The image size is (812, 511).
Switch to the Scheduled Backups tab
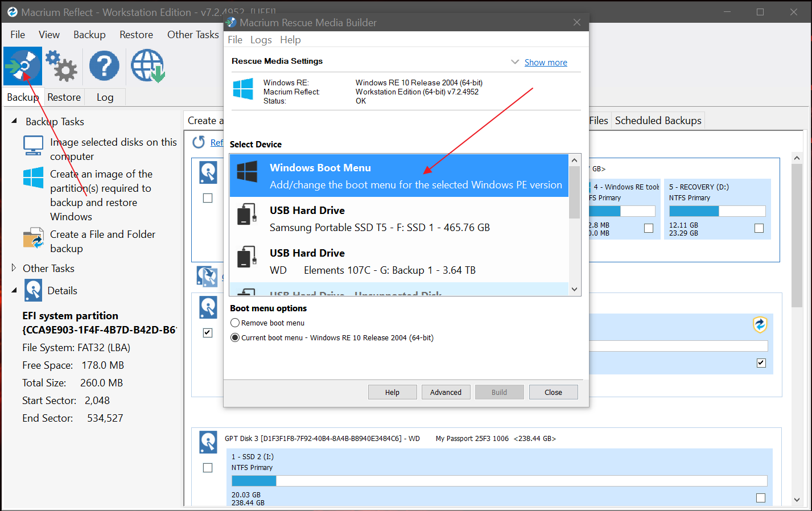pos(658,121)
